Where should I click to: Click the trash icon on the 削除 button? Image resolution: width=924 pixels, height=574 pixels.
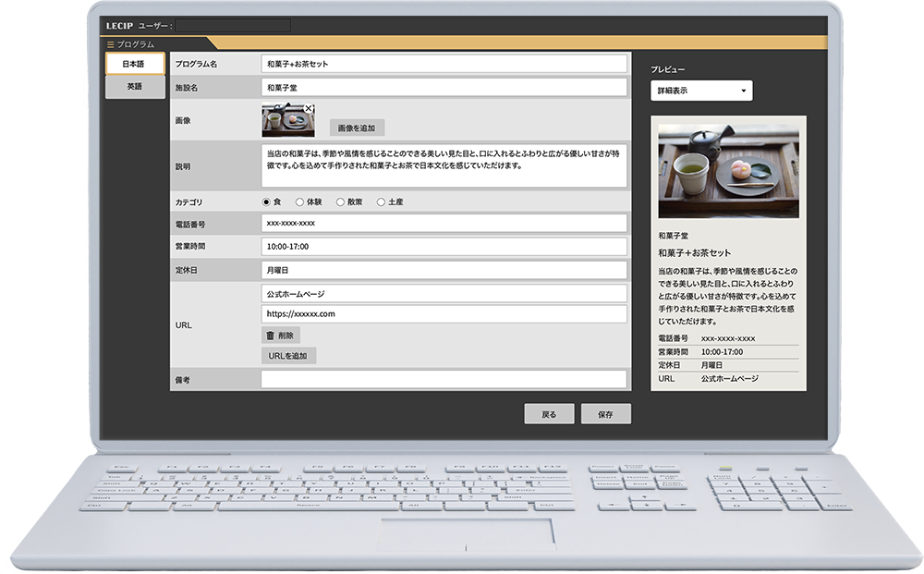coord(271,336)
